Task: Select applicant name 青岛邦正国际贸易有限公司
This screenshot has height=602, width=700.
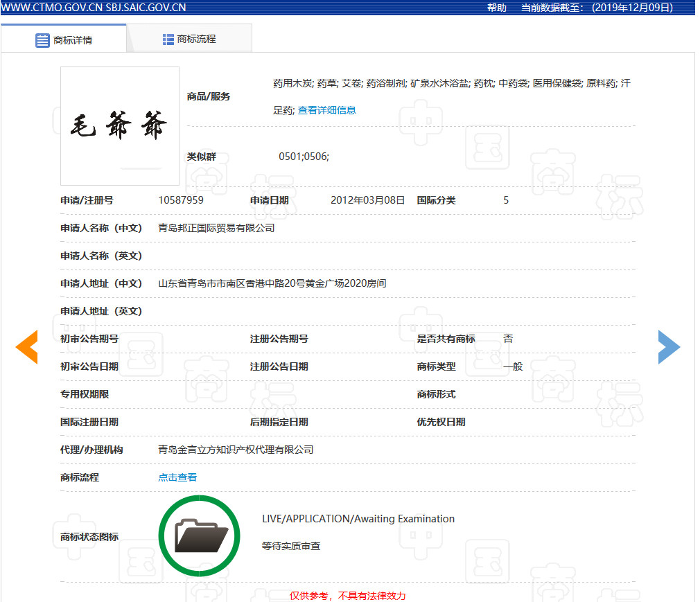Action: pos(216,228)
